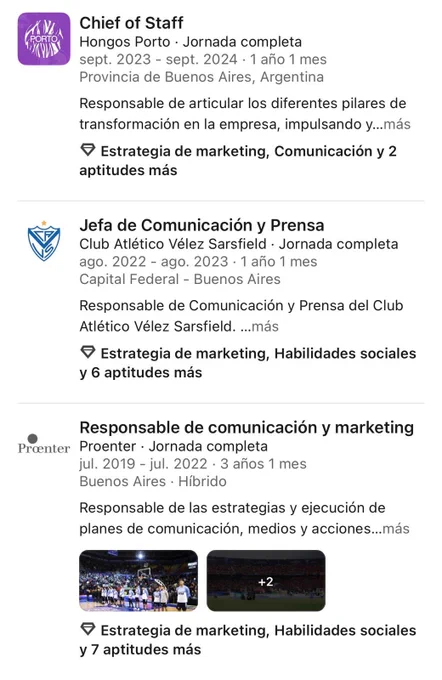Open the Hongos Porto company logo
The image size is (442, 680).
pos(44,39)
